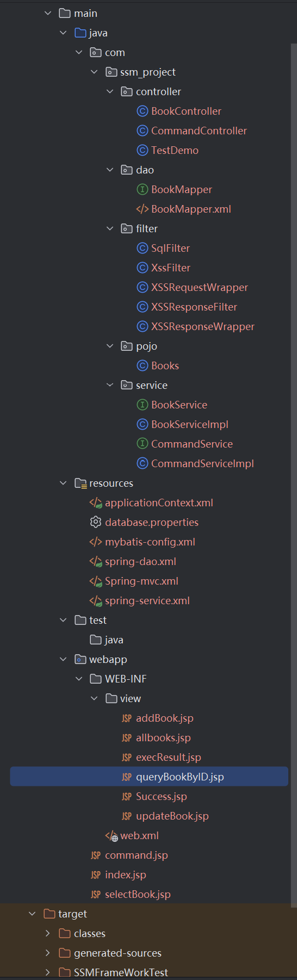The height and width of the screenshot is (980, 297).
Task: Click the database.properties gear icon
Action: pos(96,522)
